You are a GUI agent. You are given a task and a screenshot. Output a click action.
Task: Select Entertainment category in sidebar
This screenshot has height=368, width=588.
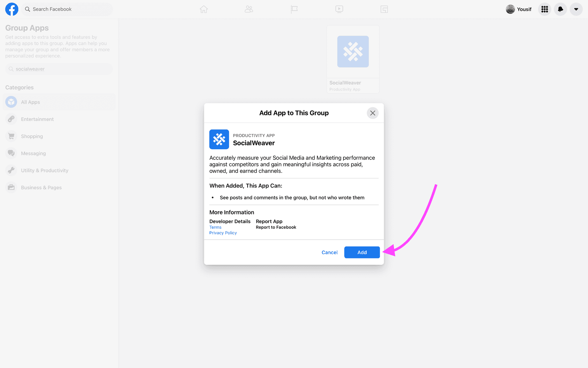coord(37,119)
